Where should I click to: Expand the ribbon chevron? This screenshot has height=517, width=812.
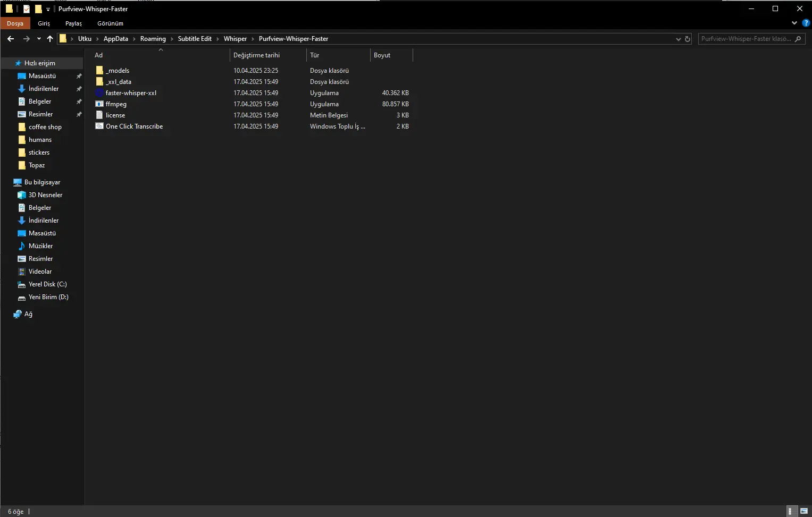[794, 23]
